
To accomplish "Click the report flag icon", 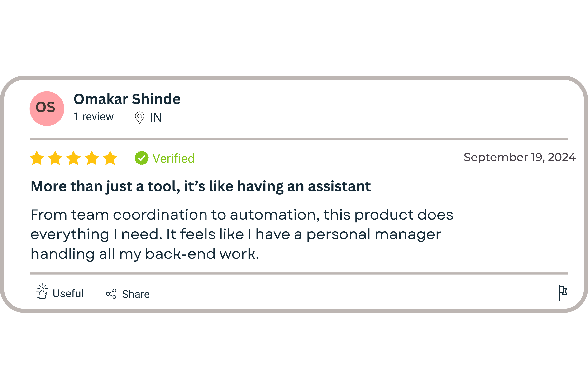I will pyautogui.click(x=563, y=293).
